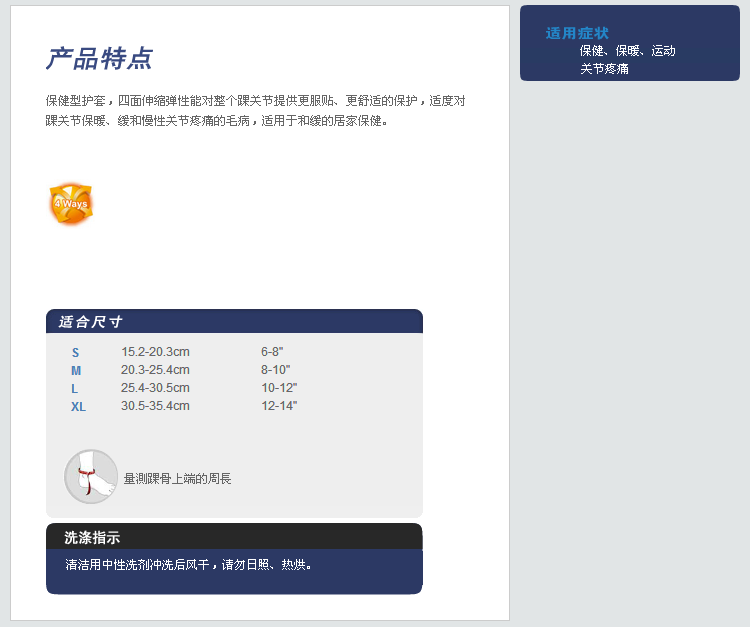Select size L label

click(75, 389)
